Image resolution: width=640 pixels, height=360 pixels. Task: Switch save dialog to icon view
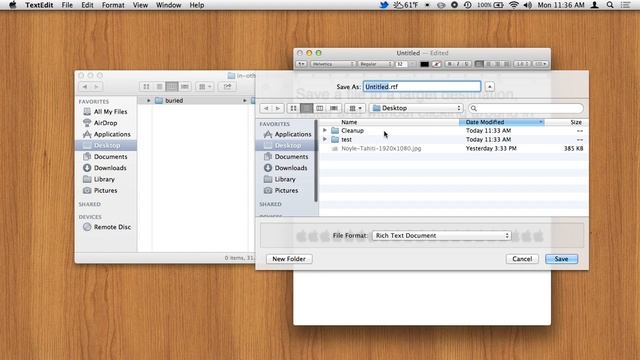293,108
